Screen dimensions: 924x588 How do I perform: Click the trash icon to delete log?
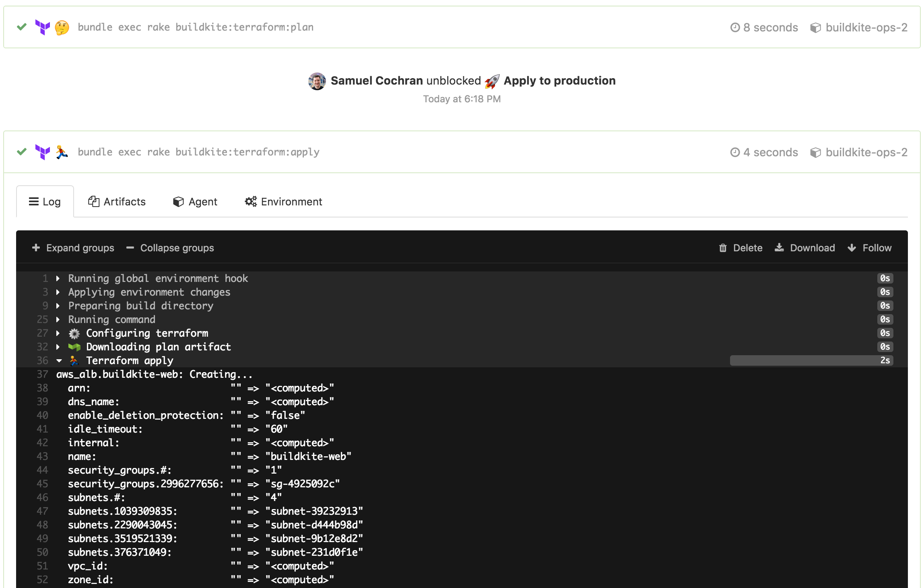(723, 248)
